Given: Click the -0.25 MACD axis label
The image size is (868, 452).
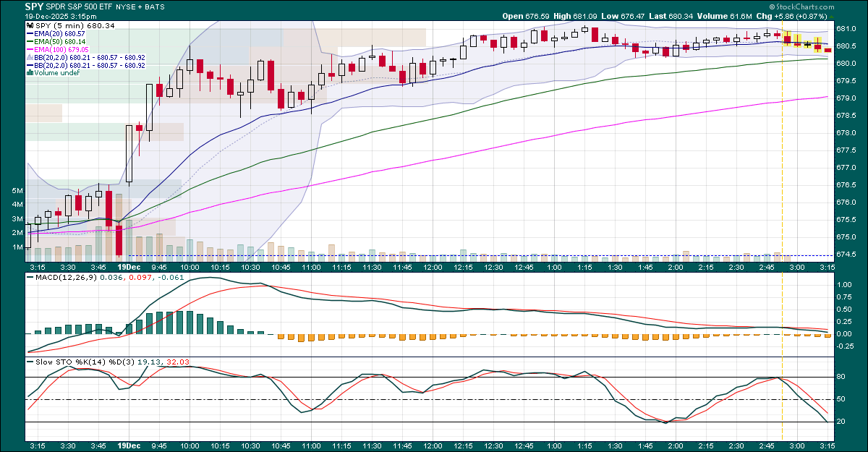Looking at the screenshot, I should pyautogui.click(x=845, y=346).
